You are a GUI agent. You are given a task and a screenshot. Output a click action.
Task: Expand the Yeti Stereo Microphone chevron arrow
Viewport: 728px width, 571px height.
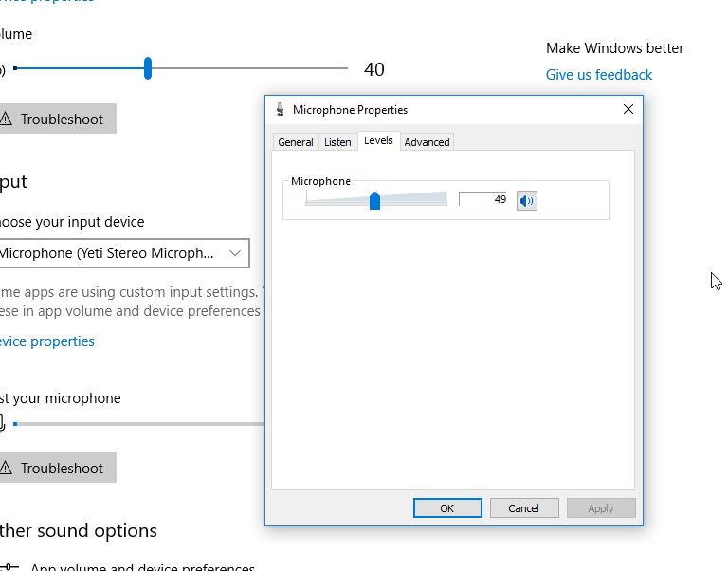click(235, 253)
